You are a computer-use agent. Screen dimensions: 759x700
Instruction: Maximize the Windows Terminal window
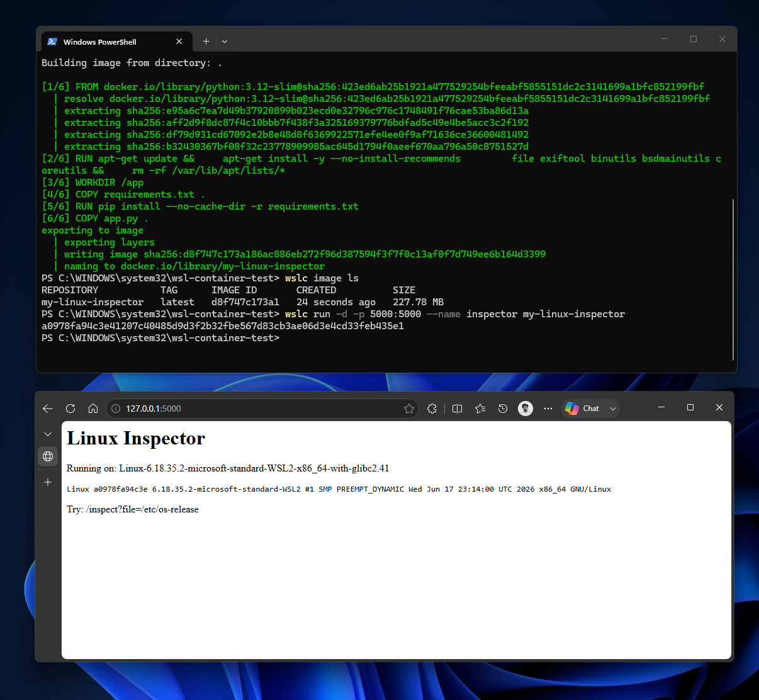coord(694,39)
